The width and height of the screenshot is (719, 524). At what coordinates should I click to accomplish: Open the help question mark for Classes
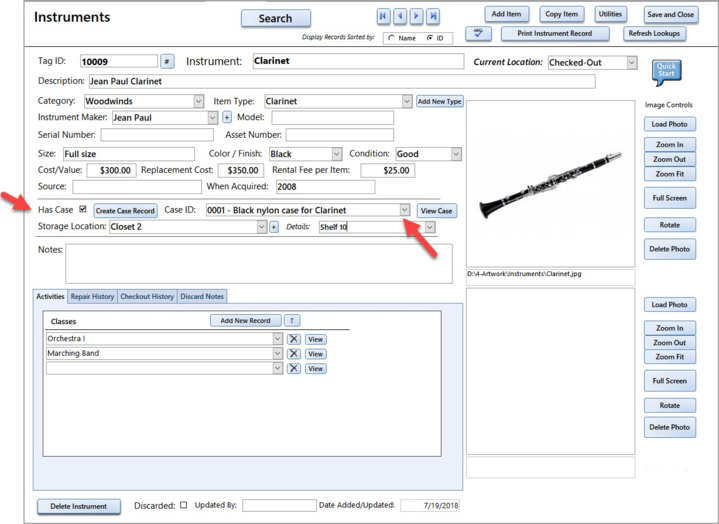click(292, 321)
